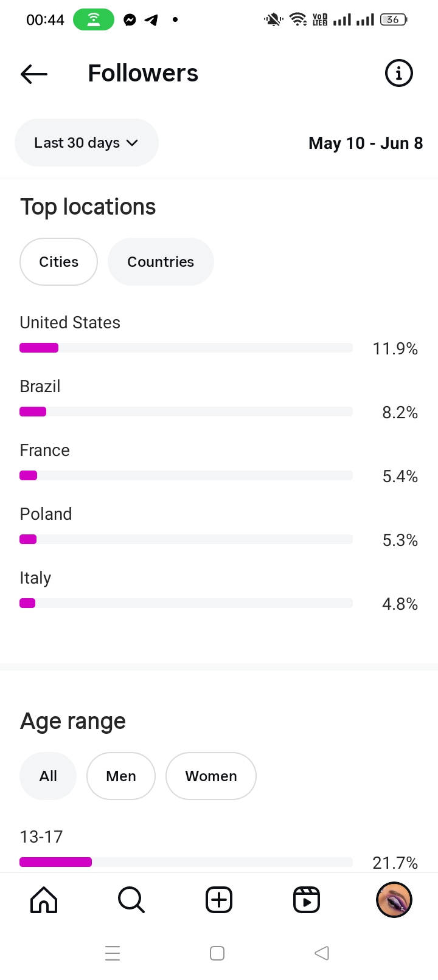Filter age range by Men
438x980 pixels.
[121, 776]
